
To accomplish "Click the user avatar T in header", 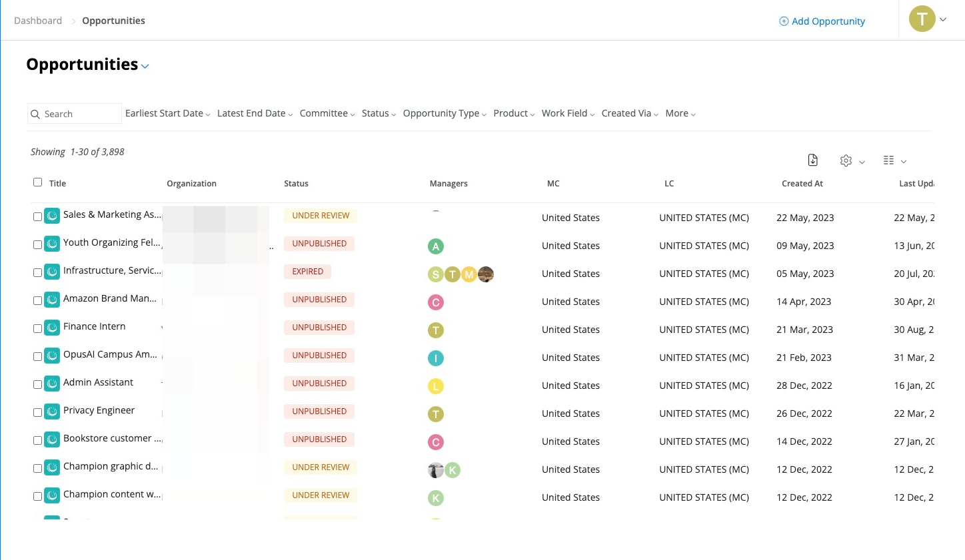I will [x=922, y=19].
